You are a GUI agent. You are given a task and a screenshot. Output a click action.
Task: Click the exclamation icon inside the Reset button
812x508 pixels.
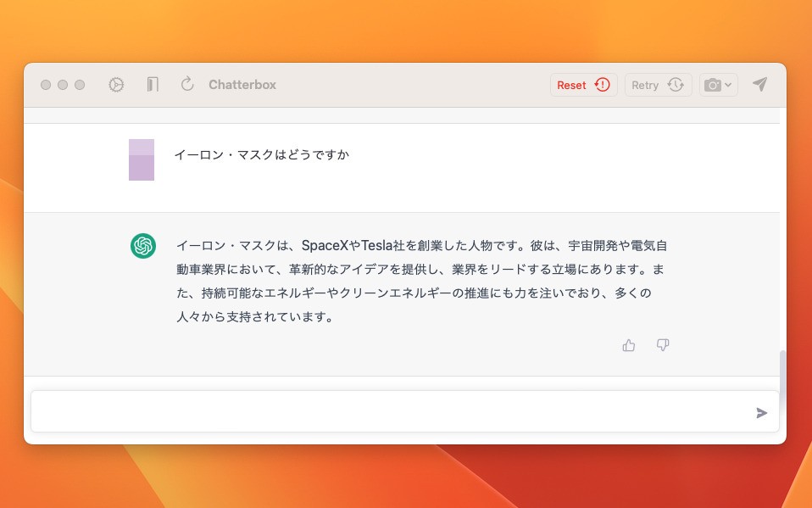[603, 84]
